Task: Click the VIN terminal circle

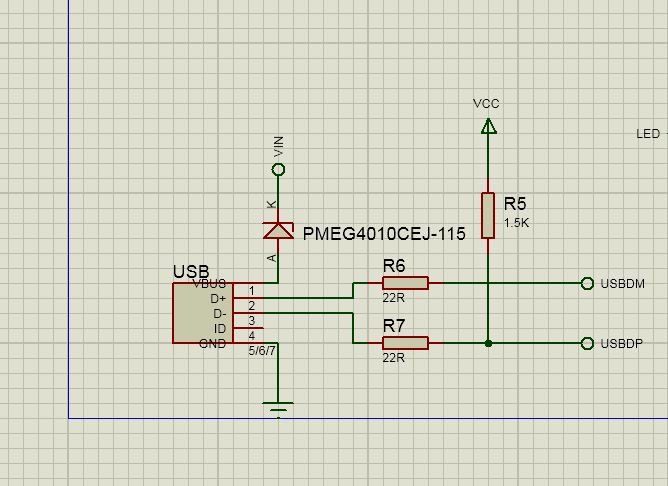Action: (278, 170)
